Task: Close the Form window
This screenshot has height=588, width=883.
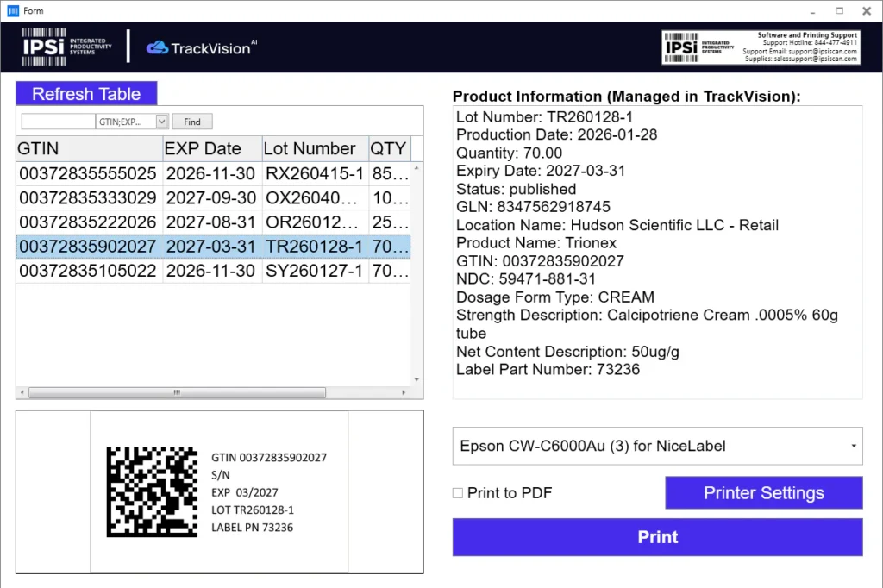Action: pyautogui.click(x=867, y=10)
